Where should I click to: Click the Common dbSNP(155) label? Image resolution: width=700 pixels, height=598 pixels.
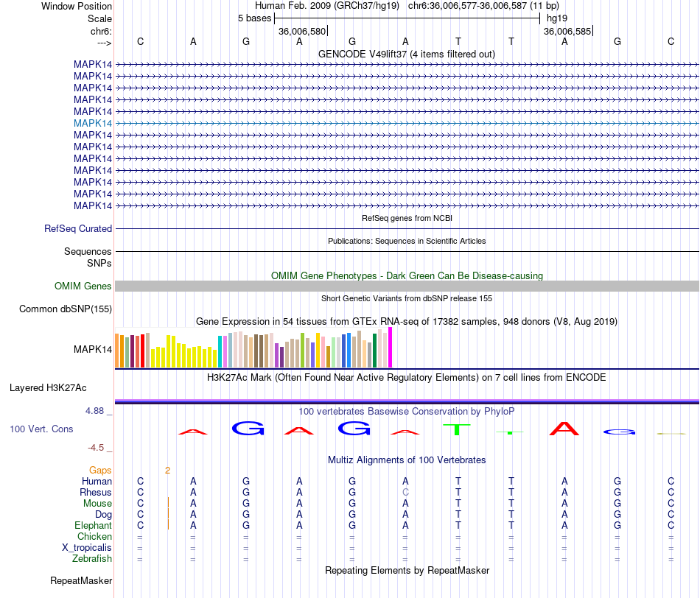(x=66, y=309)
